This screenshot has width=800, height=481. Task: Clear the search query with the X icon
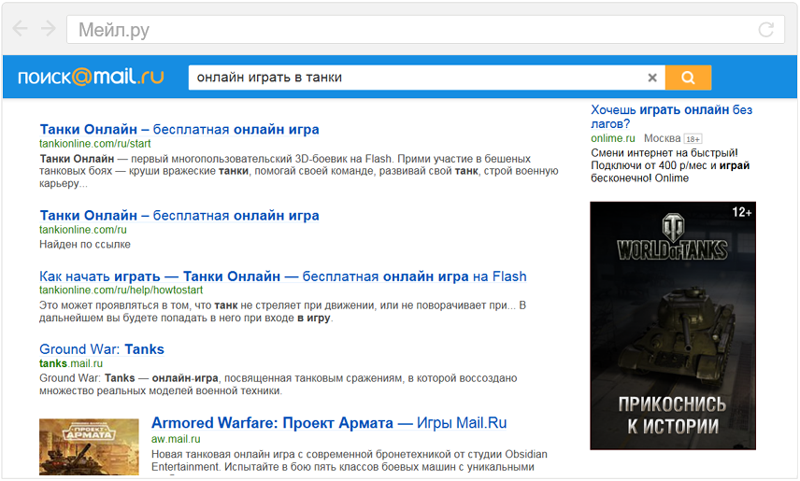[652, 78]
